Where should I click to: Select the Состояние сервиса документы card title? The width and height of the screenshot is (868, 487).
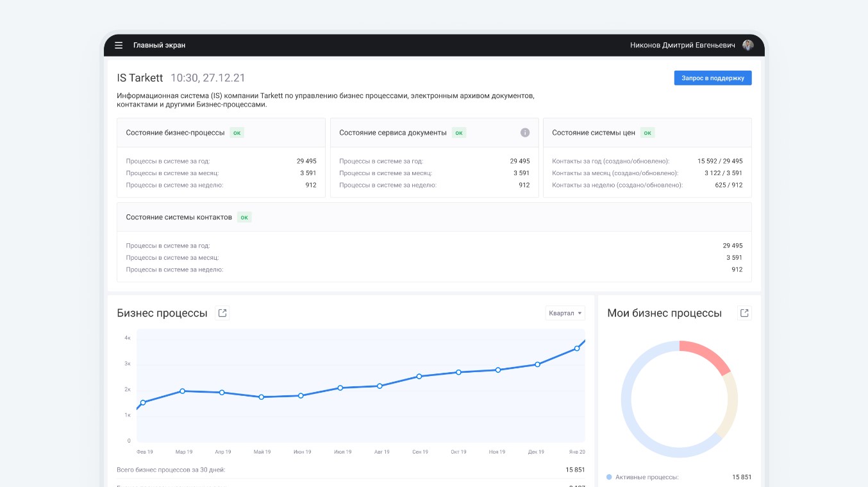393,133
